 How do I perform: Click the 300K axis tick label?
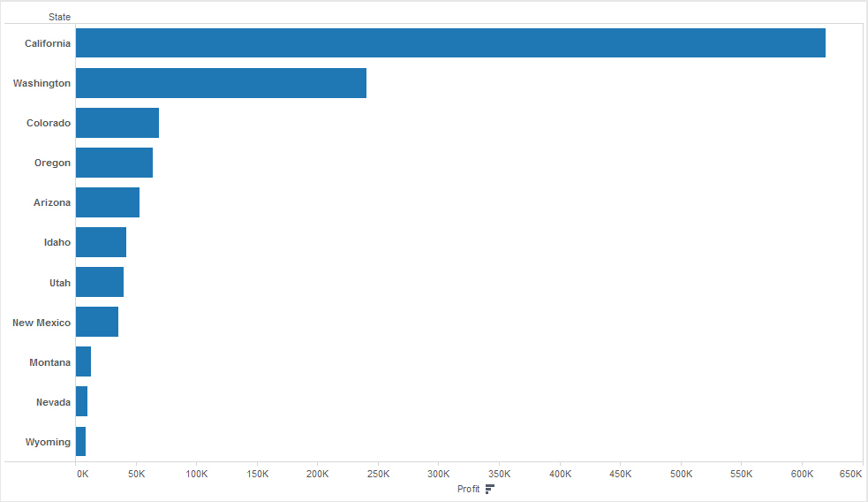pos(439,475)
